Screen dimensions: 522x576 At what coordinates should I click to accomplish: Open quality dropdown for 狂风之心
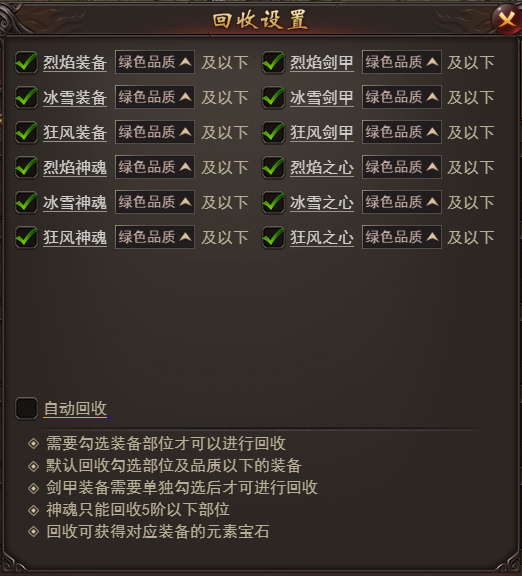tap(402, 237)
